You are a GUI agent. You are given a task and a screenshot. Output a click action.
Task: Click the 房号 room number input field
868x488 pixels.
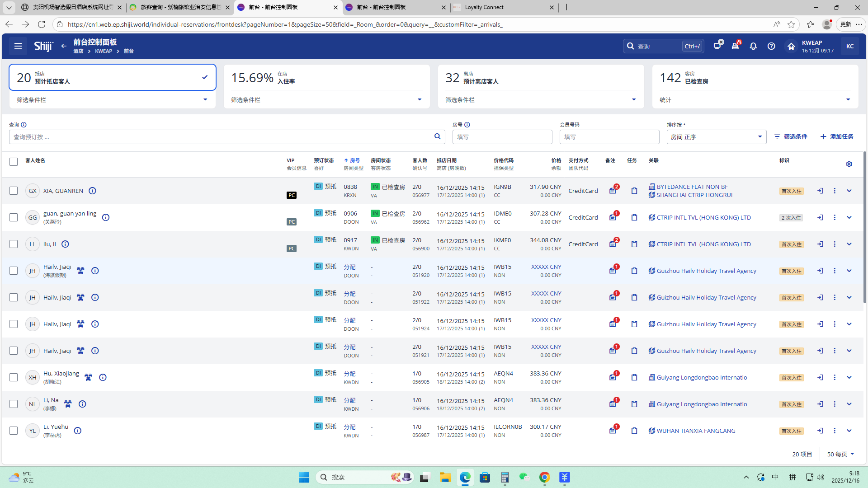[502, 137]
